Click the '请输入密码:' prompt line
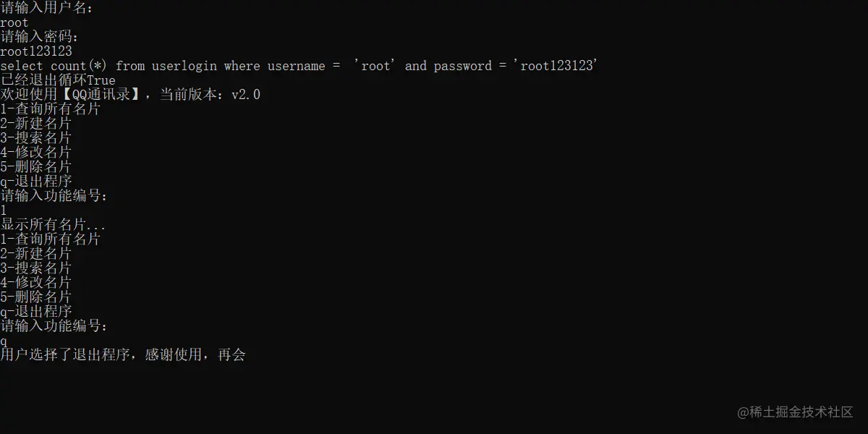This screenshot has height=434, width=868. click(40, 37)
